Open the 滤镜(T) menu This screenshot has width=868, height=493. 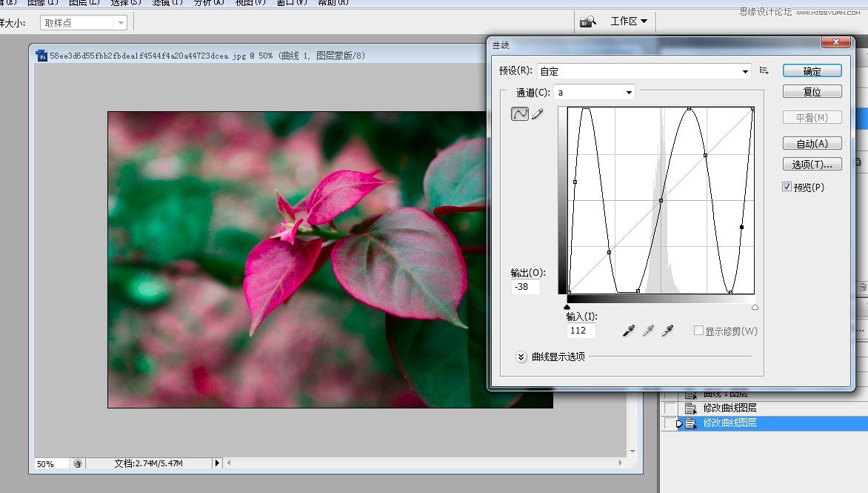point(167,2)
